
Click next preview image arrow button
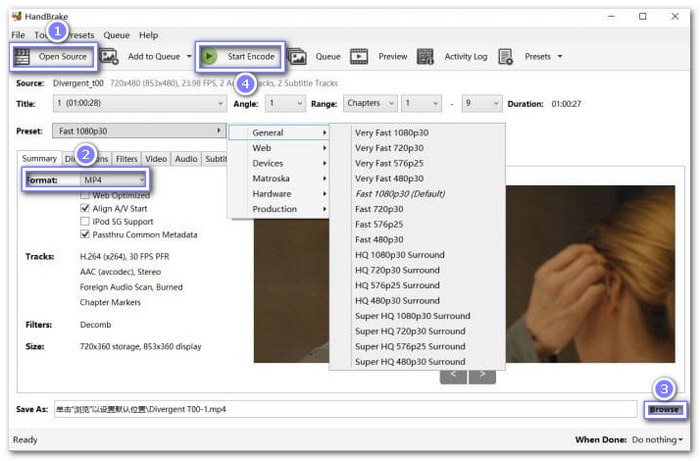pyautogui.click(x=482, y=376)
